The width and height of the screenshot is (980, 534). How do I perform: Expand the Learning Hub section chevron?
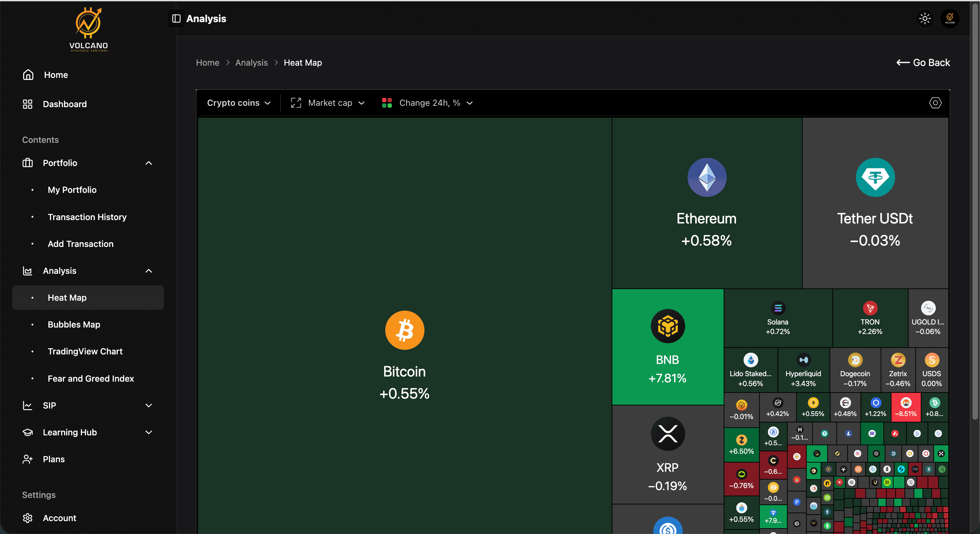(149, 432)
